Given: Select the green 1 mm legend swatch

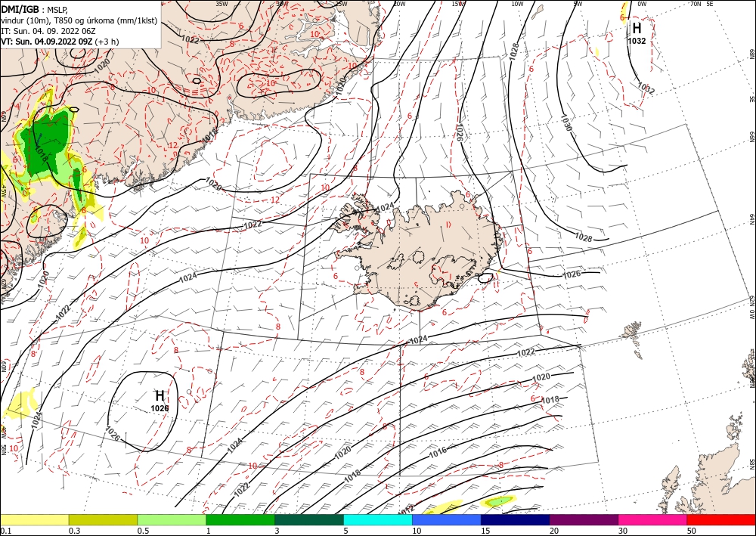Looking at the screenshot, I should [240, 519].
